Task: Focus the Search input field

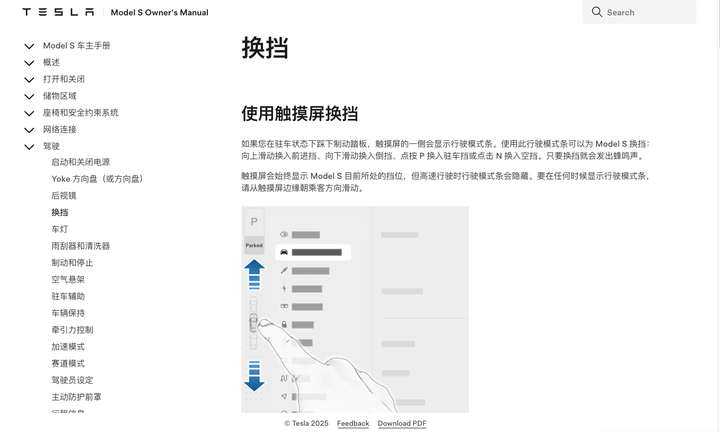Action: click(640, 12)
